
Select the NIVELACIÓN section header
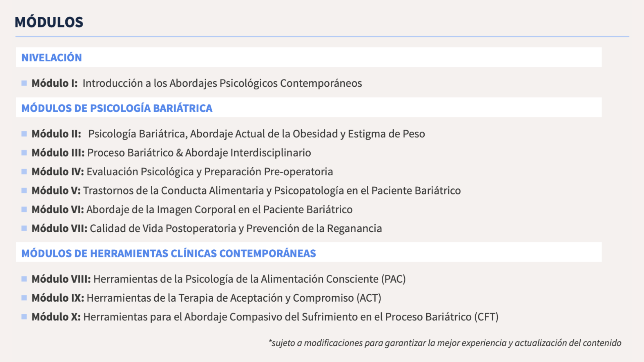point(52,57)
